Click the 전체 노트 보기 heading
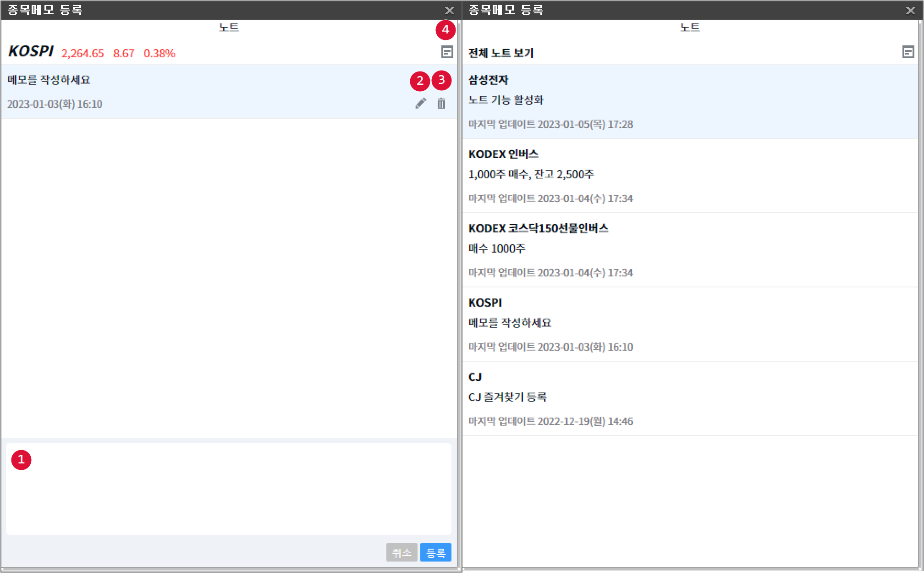924x573 pixels. tap(501, 53)
